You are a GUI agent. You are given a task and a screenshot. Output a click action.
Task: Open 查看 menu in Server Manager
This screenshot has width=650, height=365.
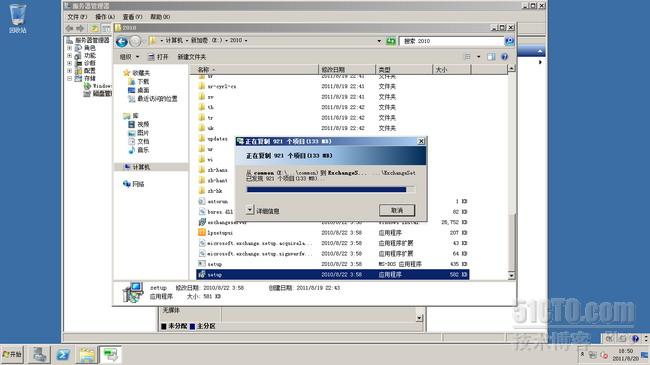(x=132, y=17)
